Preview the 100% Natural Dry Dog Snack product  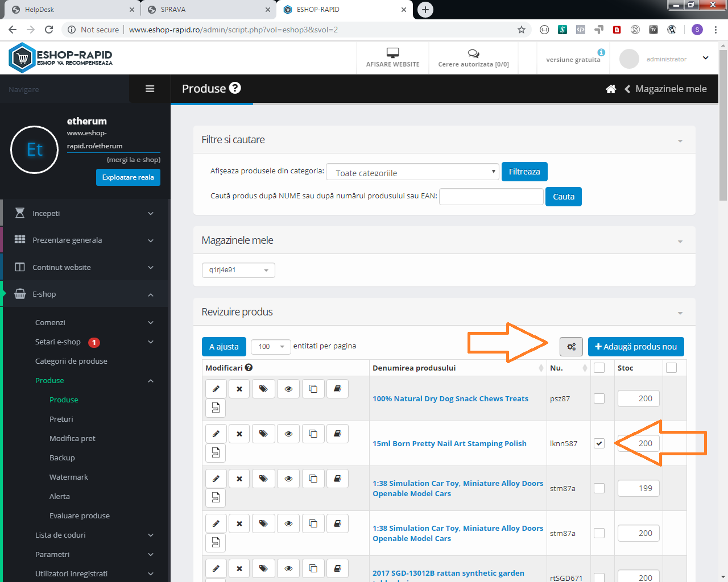point(288,389)
